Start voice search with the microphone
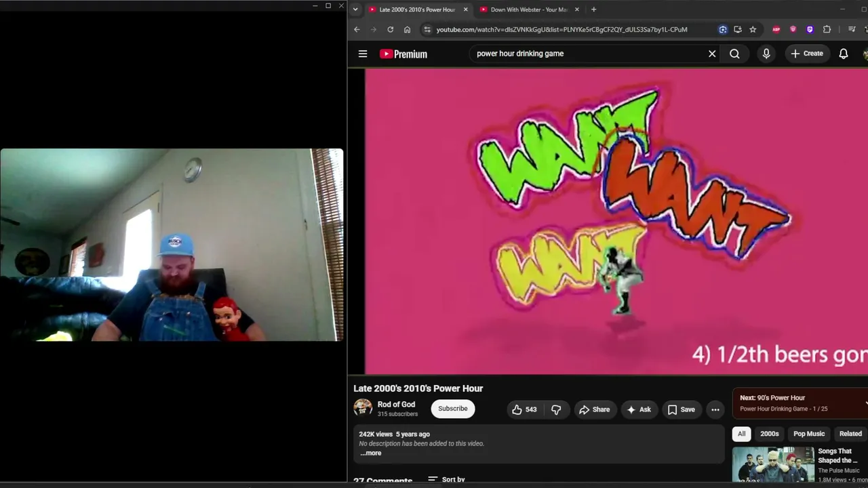Image resolution: width=868 pixels, height=488 pixels. tap(766, 54)
